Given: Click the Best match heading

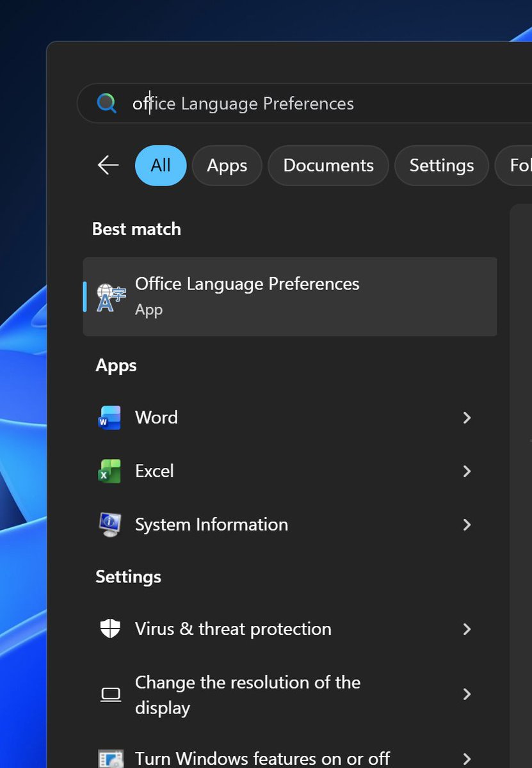Looking at the screenshot, I should click(x=136, y=229).
